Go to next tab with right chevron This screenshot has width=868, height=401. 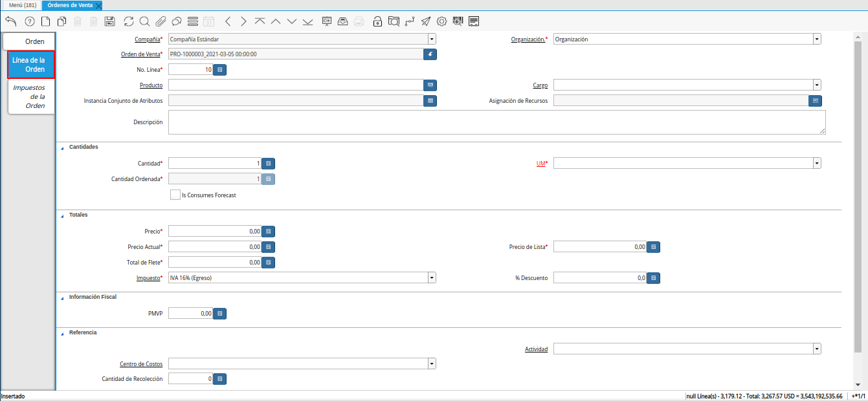pyautogui.click(x=243, y=21)
